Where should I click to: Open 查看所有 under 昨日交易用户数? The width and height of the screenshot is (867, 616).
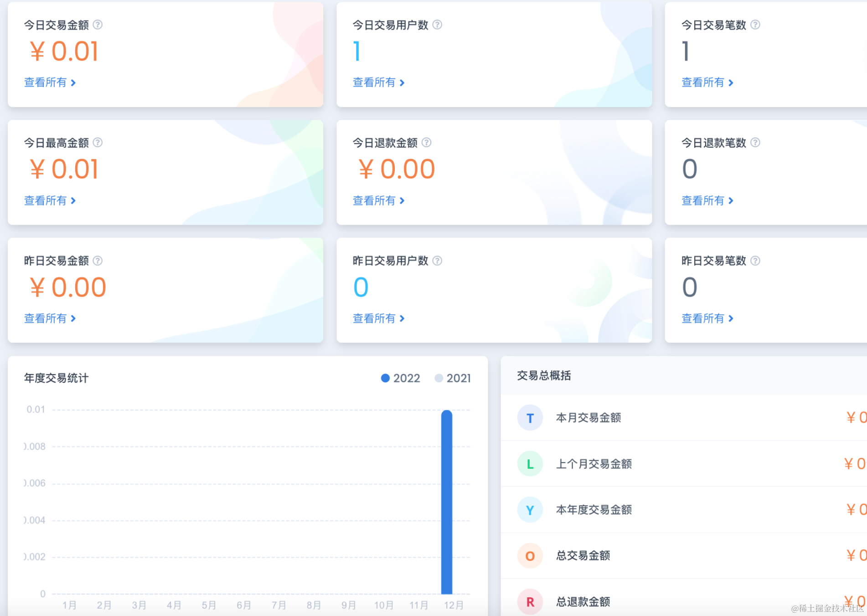378,318
